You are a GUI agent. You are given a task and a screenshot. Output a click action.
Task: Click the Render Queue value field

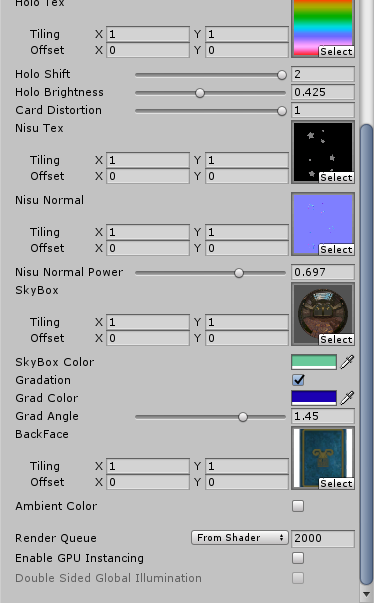click(x=322, y=538)
